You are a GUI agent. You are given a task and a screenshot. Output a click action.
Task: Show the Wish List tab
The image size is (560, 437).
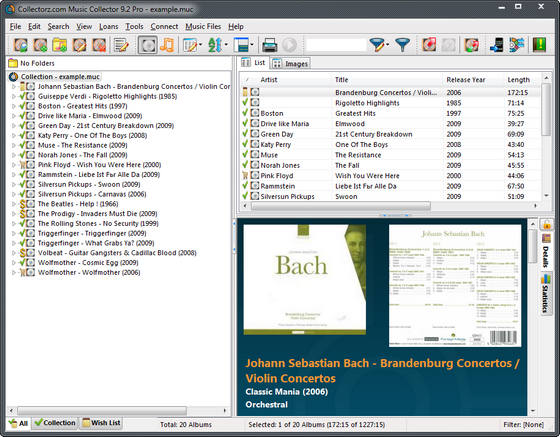[101, 423]
